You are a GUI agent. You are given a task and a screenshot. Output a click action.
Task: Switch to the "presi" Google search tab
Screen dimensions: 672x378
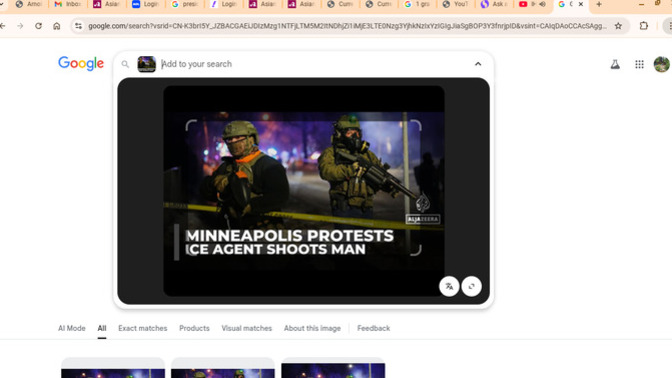185,4
